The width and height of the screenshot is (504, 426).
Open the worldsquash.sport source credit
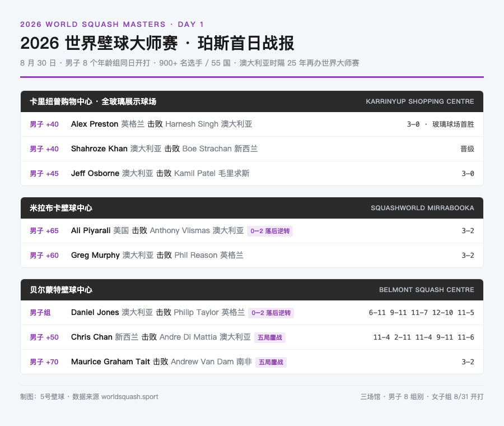pos(130,397)
